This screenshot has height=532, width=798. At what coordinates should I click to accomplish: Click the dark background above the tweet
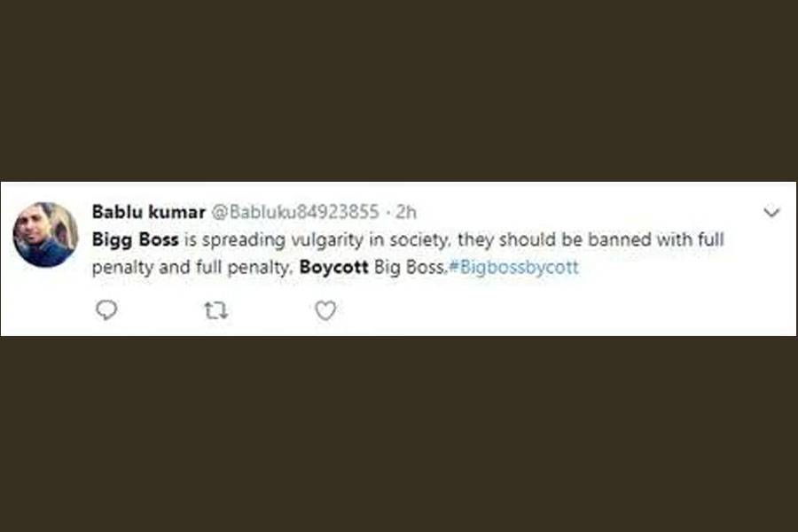(x=399, y=89)
